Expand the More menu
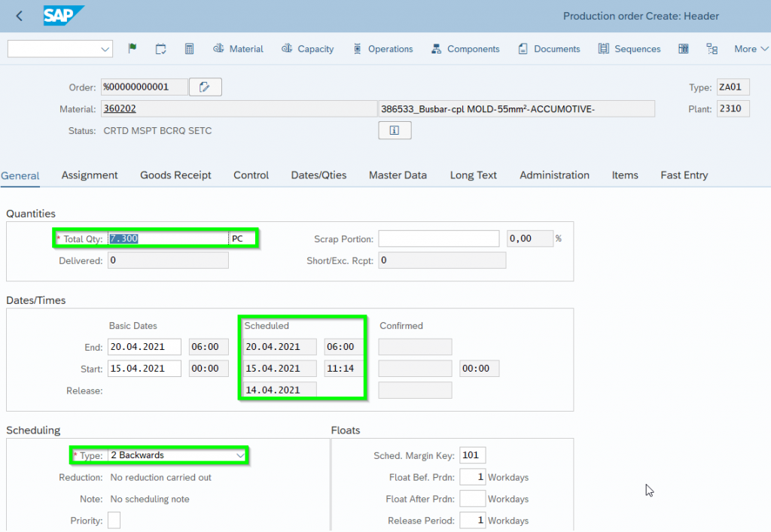The width and height of the screenshot is (771, 532). pos(751,49)
